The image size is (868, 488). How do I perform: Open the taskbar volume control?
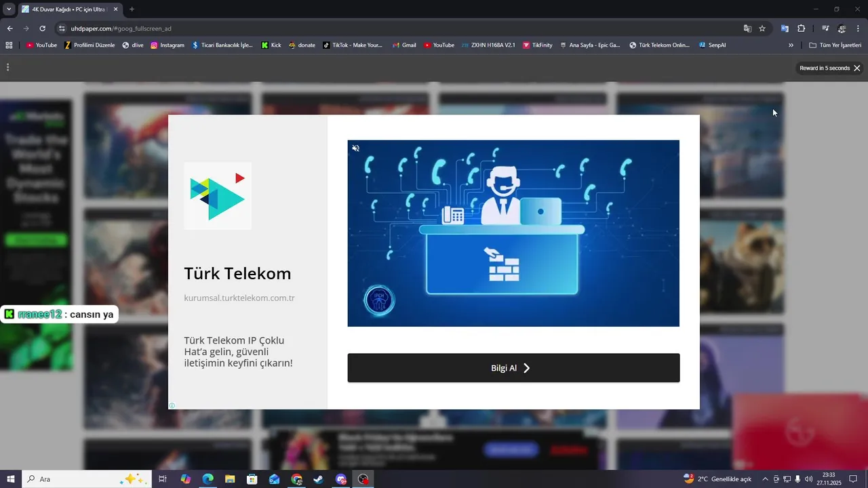[808, 479]
